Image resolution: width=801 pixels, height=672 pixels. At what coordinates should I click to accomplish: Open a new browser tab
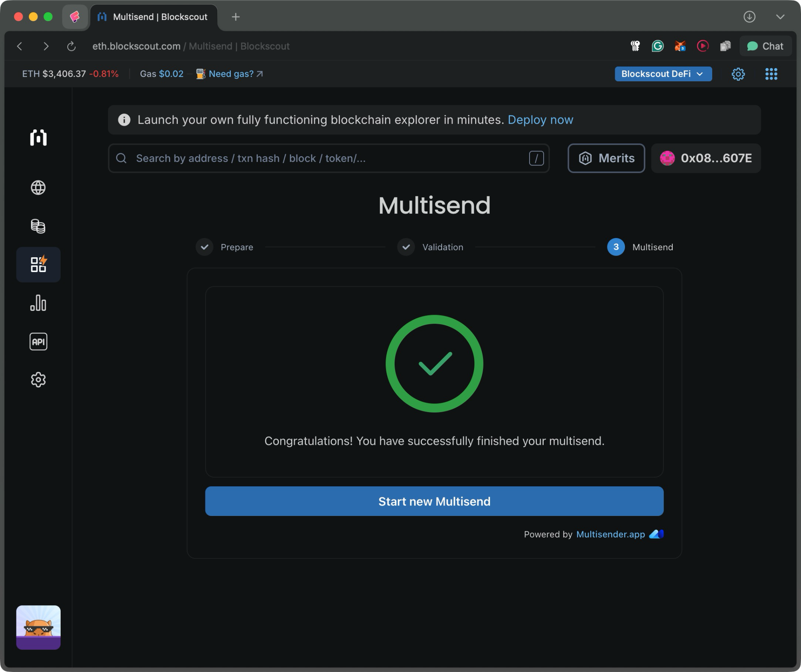click(x=235, y=17)
